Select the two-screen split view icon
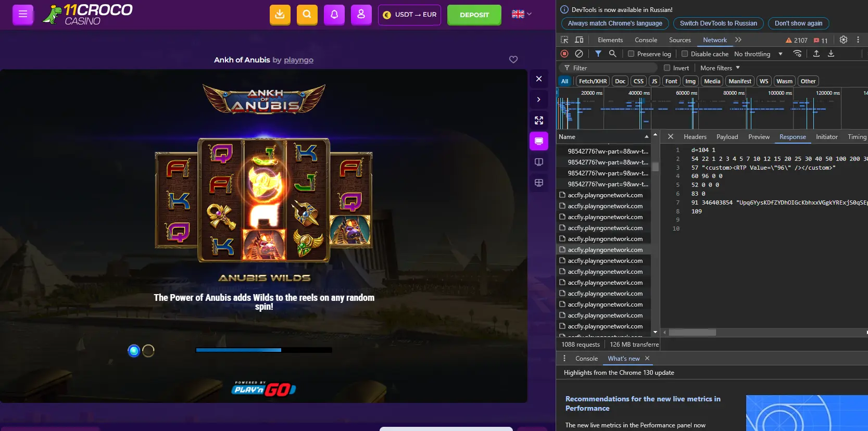The image size is (868, 431). pyautogui.click(x=539, y=162)
